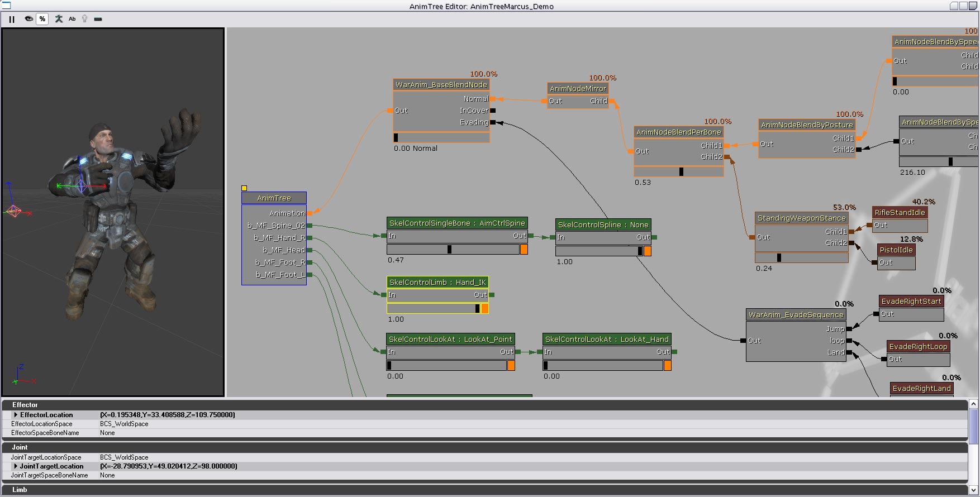The image size is (980, 497).
Task: Collapse the Effector category header
Action: [x=25, y=405]
